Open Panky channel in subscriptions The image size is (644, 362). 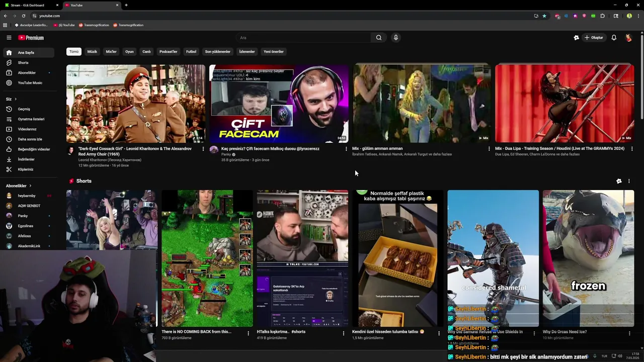tap(28, 216)
